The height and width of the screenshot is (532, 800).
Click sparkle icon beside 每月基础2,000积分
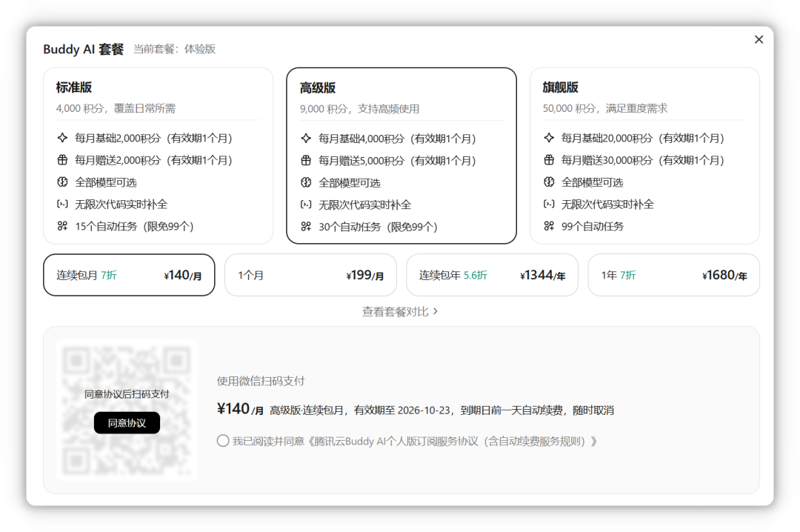62,138
